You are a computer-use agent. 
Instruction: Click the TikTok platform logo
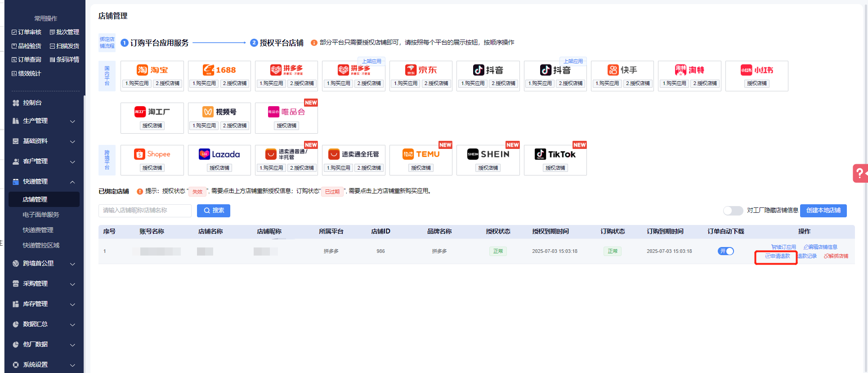point(555,154)
